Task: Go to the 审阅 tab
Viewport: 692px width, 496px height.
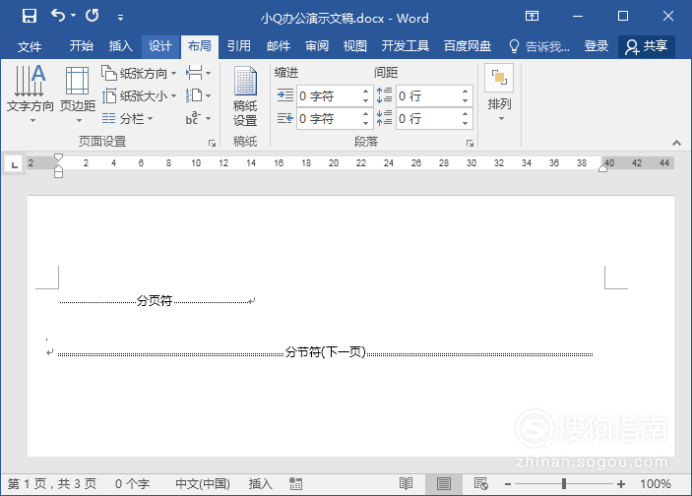Action: (x=317, y=46)
